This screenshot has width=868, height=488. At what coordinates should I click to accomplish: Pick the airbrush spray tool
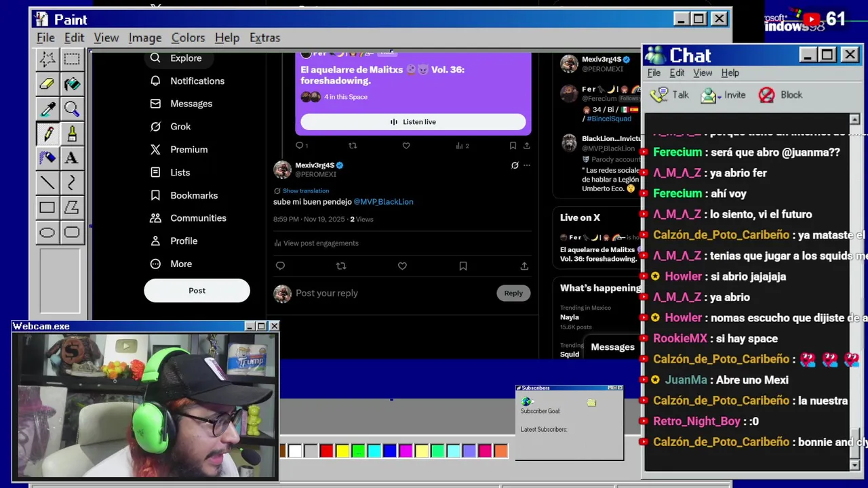click(47, 157)
